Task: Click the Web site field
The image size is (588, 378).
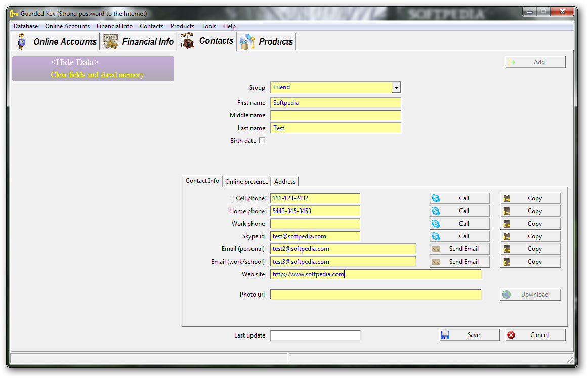Action: (376, 274)
